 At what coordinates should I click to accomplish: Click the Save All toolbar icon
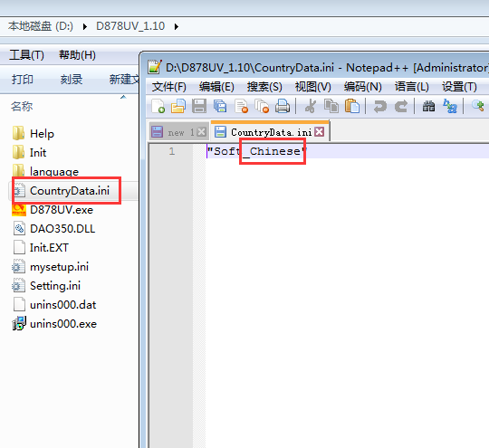220,106
